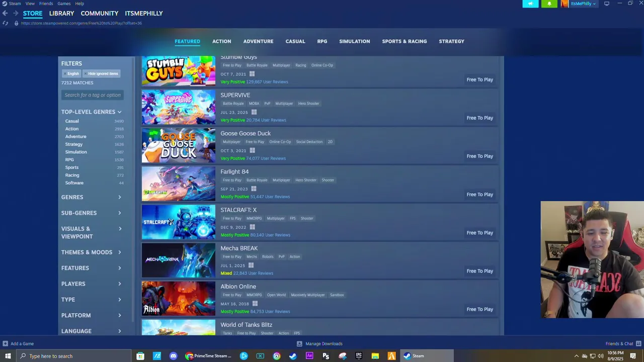Open Discord from the taskbar
The image size is (644, 362).
click(174, 356)
